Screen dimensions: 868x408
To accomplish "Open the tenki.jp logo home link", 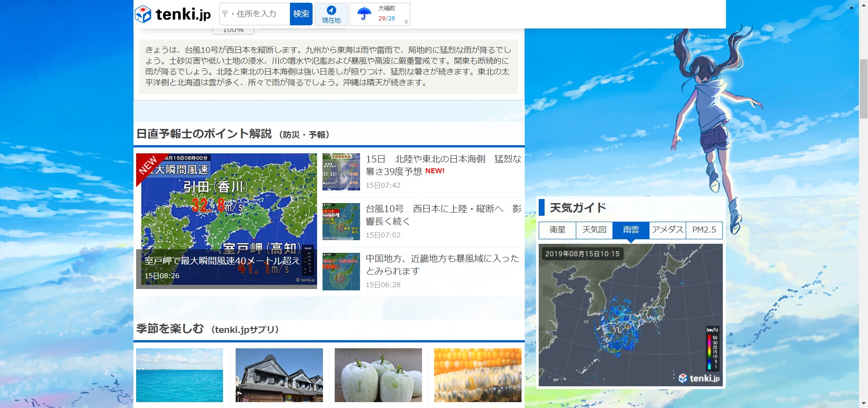I will click(173, 14).
